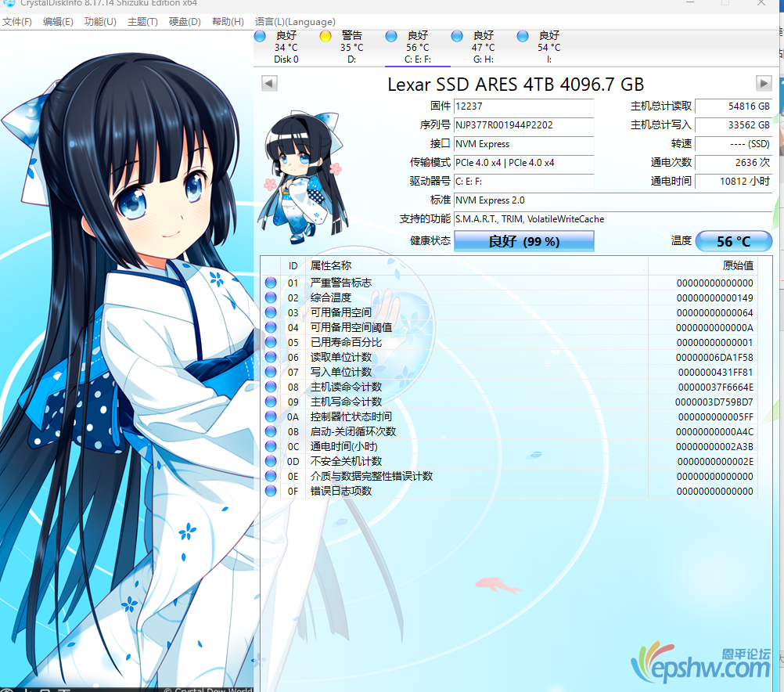Open the 功能(U) menu

pyautogui.click(x=100, y=22)
